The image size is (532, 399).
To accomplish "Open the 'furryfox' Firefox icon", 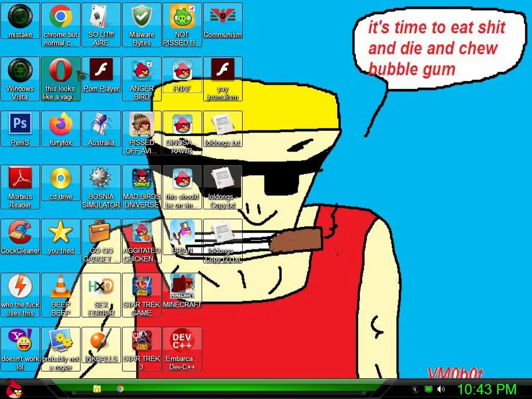I will [60, 129].
